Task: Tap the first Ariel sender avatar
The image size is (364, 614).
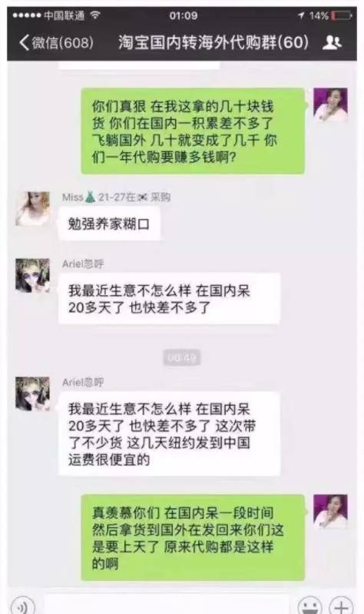Action: click(x=32, y=275)
